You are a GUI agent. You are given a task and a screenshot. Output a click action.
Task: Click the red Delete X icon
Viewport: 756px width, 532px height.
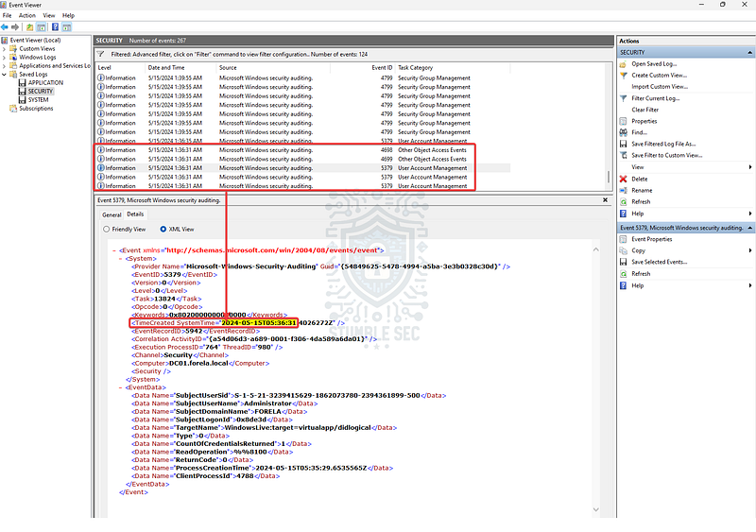point(623,179)
